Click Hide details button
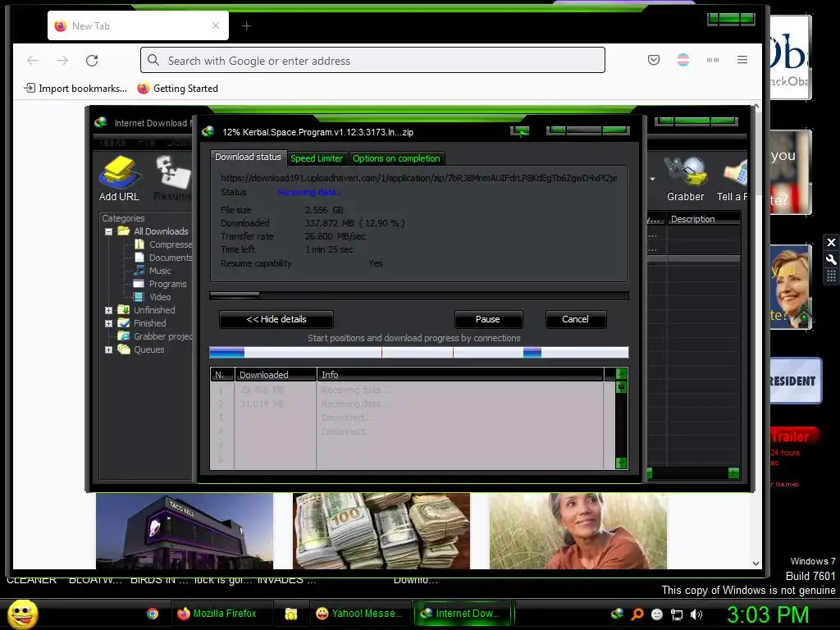This screenshot has height=630, width=840. click(x=276, y=319)
